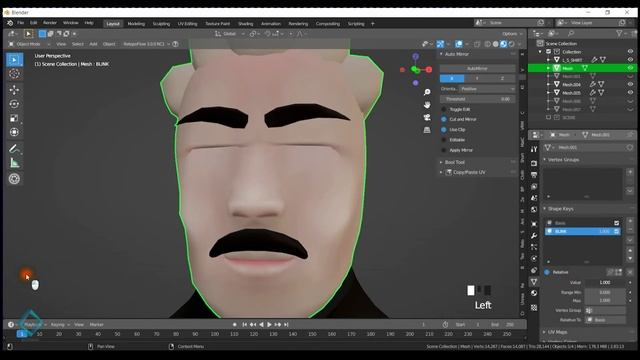Click the zoom magnifier icon in the viewport
Screen dimensions: 640x360
[x=427, y=92]
